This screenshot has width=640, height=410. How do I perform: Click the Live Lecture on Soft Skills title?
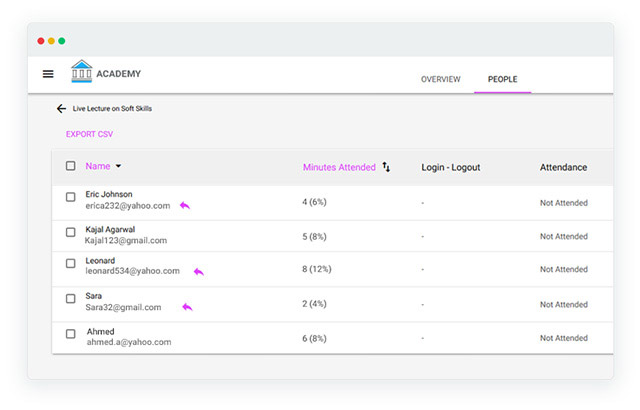pyautogui.click(x=112, y=109)
